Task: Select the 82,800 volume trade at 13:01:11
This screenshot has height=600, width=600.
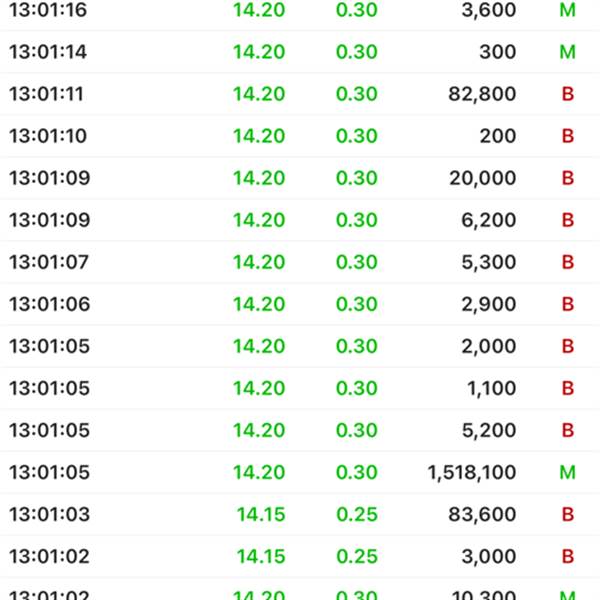Action: [x=300, y=94]
